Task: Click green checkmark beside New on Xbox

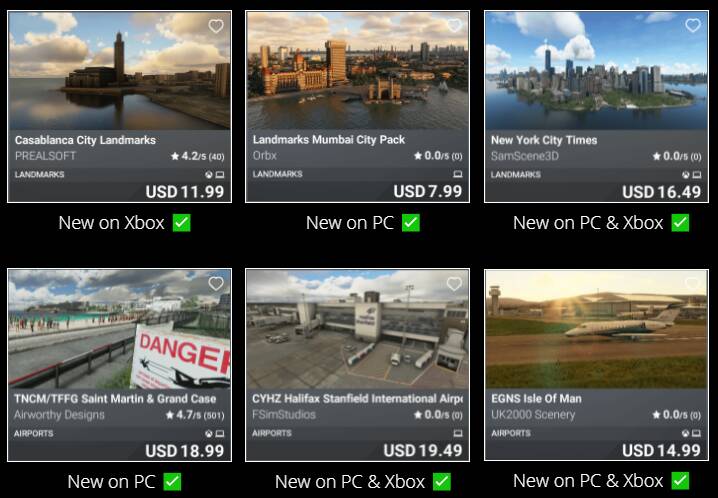Action: point(182,223)
